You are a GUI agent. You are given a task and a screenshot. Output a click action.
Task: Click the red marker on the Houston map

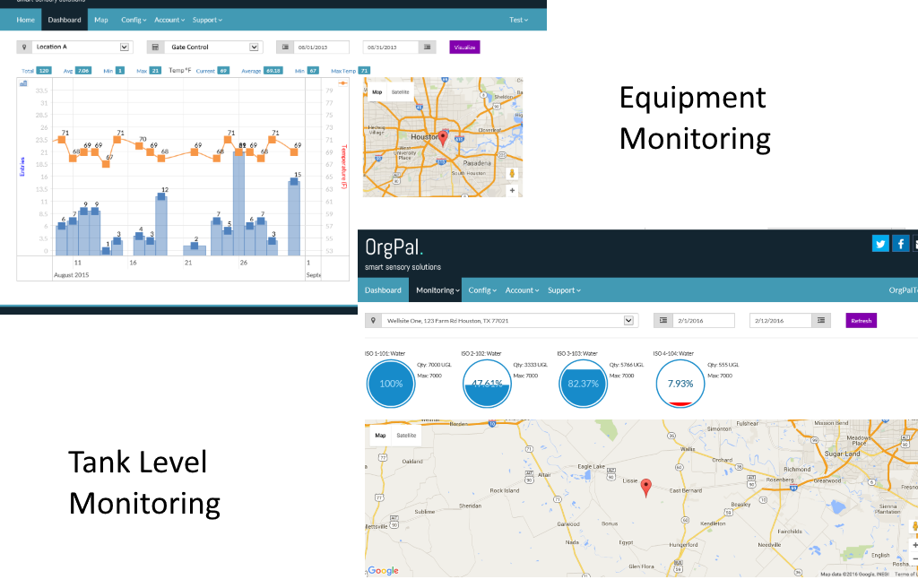pyautogui.click(x=443, y=138)
